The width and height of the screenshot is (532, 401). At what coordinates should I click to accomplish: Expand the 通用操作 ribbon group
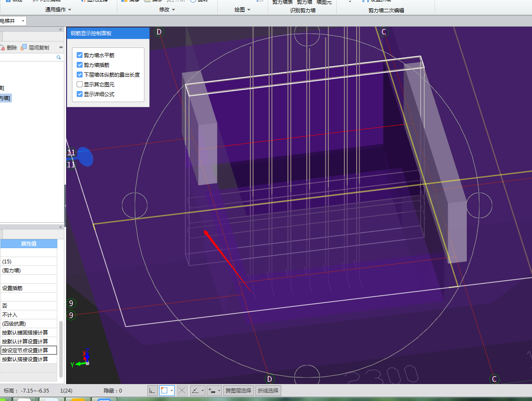(58, 9)
